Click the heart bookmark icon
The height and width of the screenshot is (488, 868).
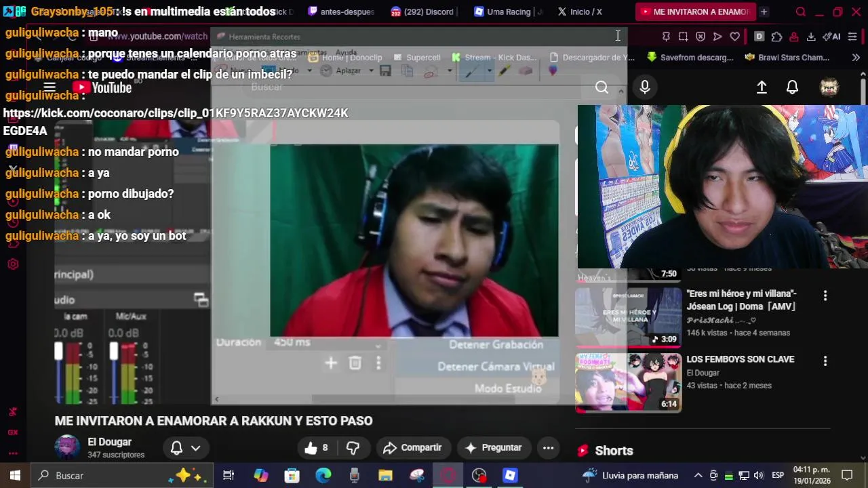[734, 37]
